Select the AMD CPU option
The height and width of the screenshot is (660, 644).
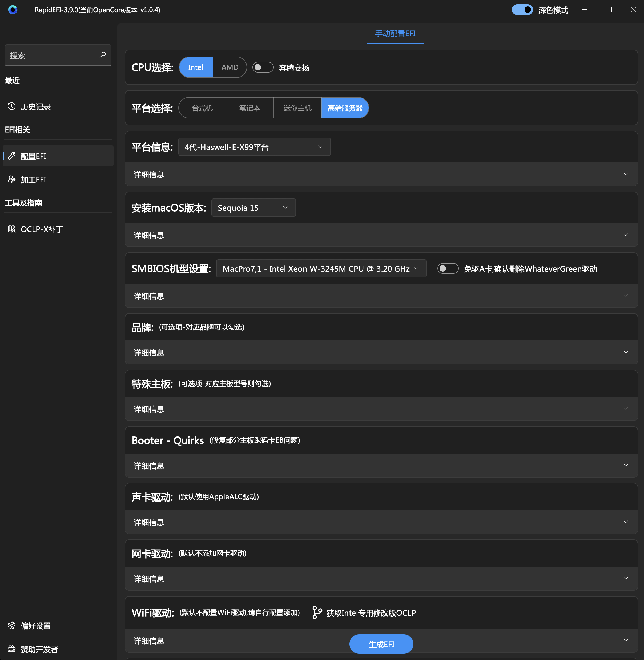tap(230, 67)
